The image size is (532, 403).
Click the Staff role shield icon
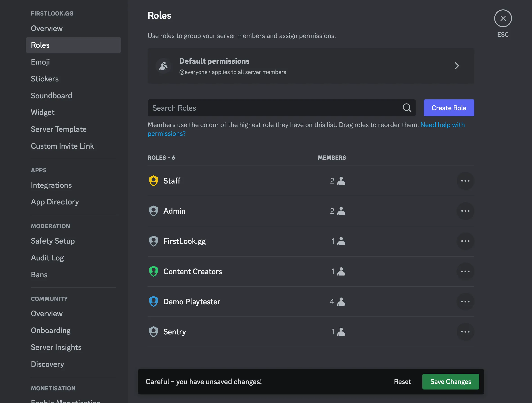point(153,180)
